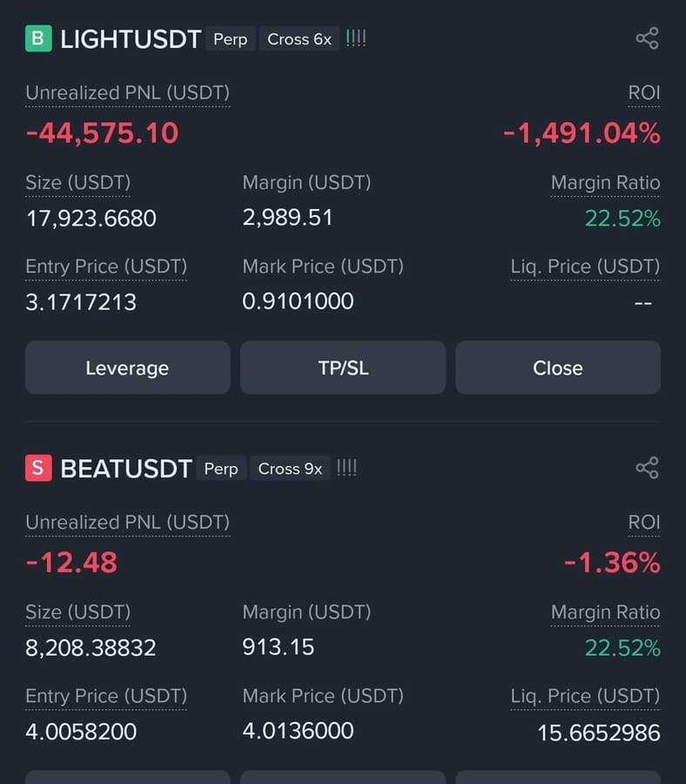This screenshot has height=784, width=686.
Task: Close the LIGHTUSDT position
Action: point(558,368)
